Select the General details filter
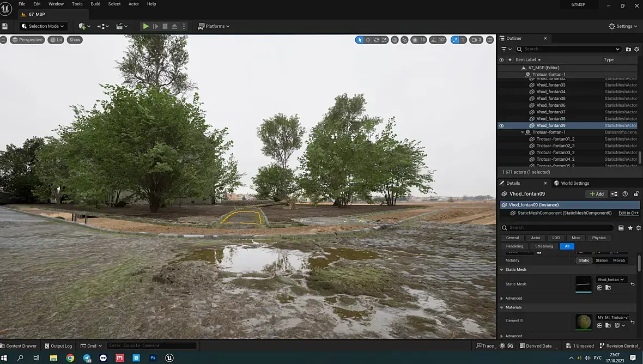Viewport: 643px width, 364px height. pos(512,238)
